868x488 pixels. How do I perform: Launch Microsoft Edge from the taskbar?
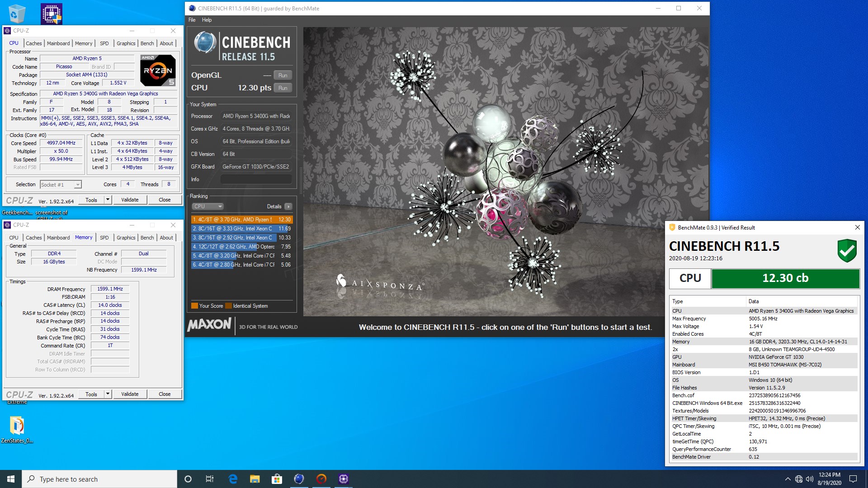coord(233,479)
